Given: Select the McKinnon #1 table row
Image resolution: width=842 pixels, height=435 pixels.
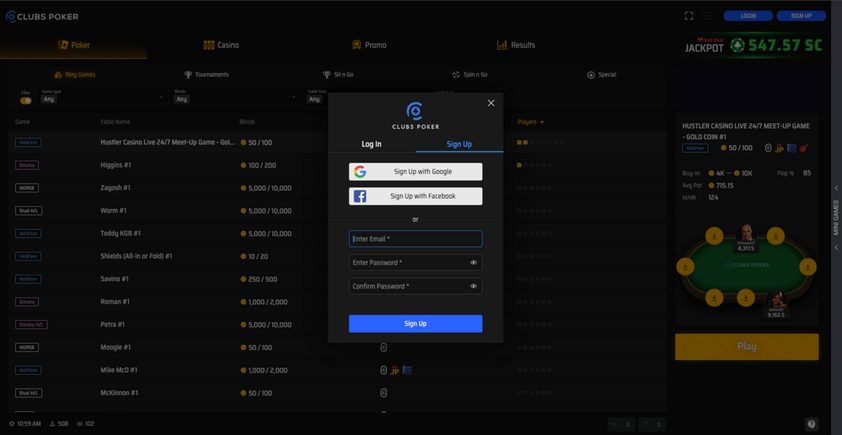Looking at the screenshot, I should (x=337, y=393).
